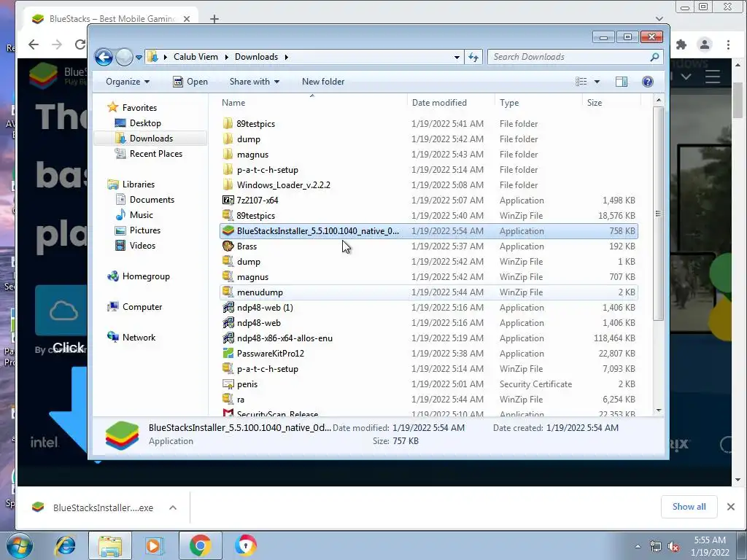The height and width of the screenshot is (560, 747).
Task: Show hidden system tray icons
Action: click(x=638, y=546)
